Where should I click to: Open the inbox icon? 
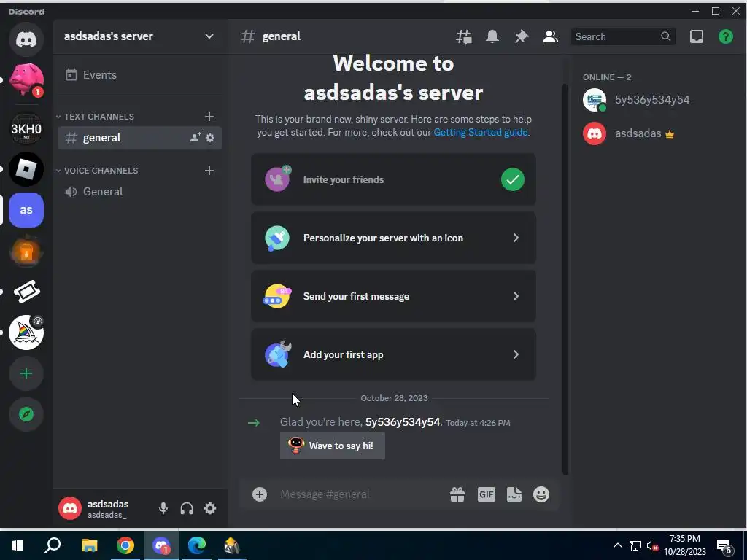click(x=697, y=36)
